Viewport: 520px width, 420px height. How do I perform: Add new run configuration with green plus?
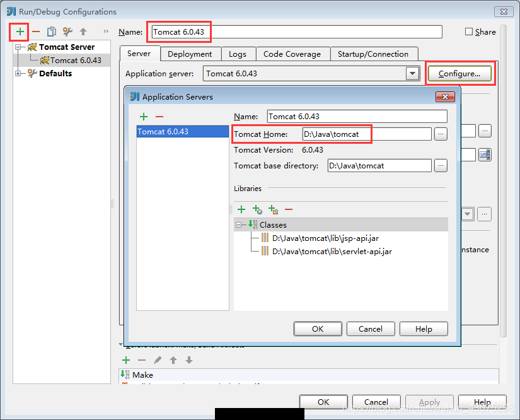click(20, 32)
